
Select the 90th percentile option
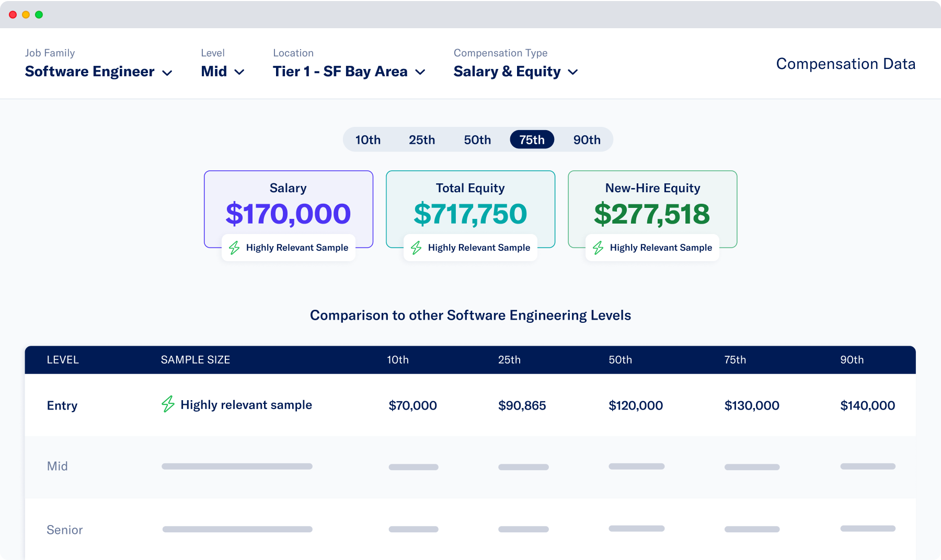587,140
